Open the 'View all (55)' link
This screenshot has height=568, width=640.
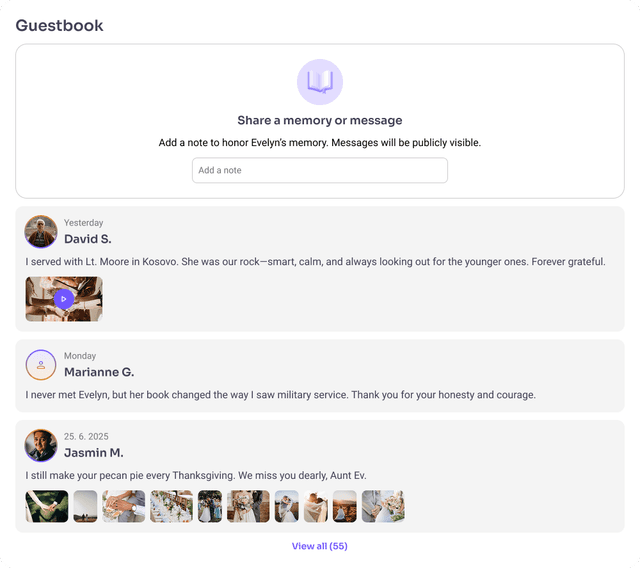320,546
